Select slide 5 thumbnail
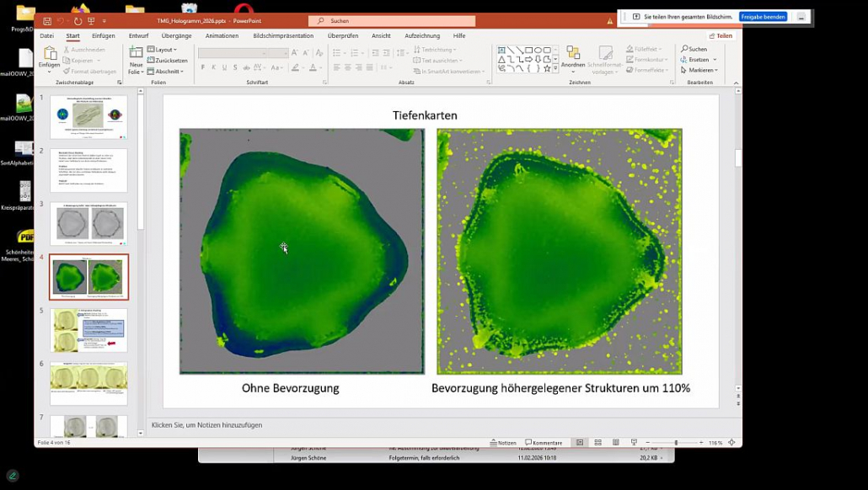 [88, 330]
